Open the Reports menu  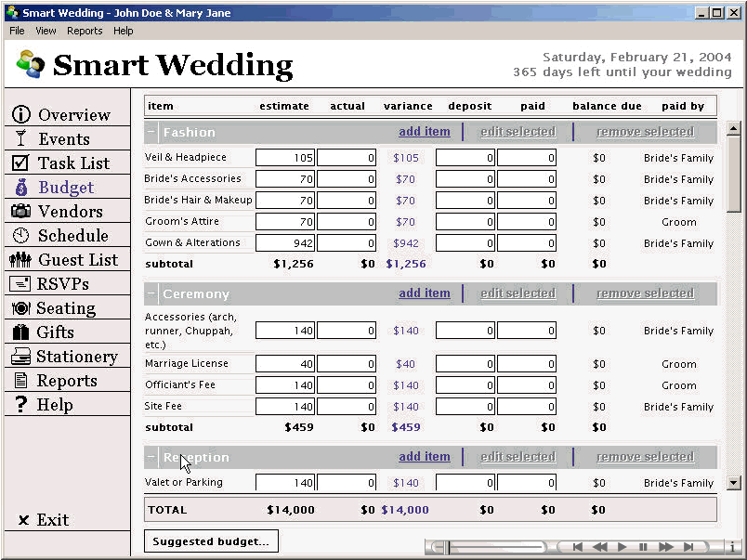pyautogui.click(x=85, y=31)
